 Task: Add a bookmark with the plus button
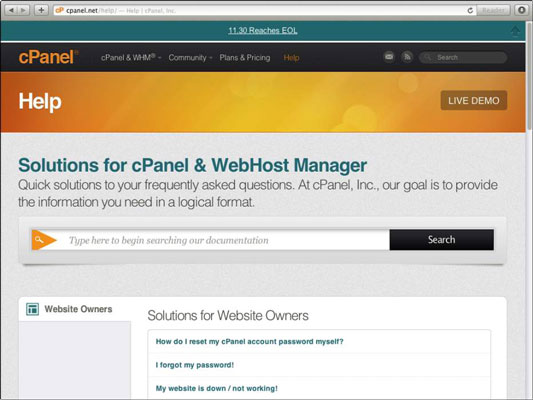[x=41, y=10]
